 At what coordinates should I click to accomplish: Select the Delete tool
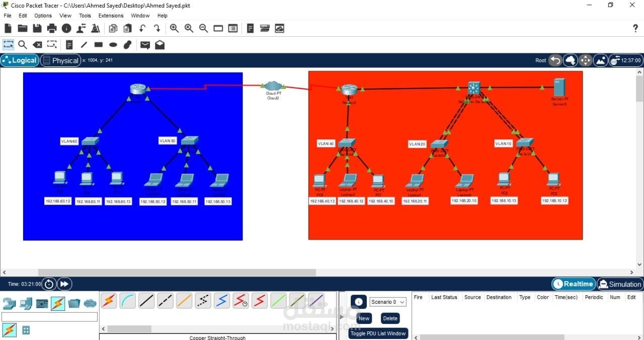[x=37, y=45]
